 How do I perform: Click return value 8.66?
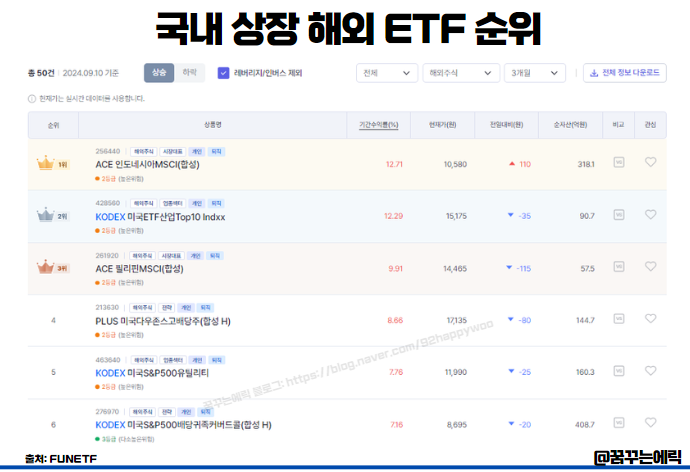pos(395,321)
